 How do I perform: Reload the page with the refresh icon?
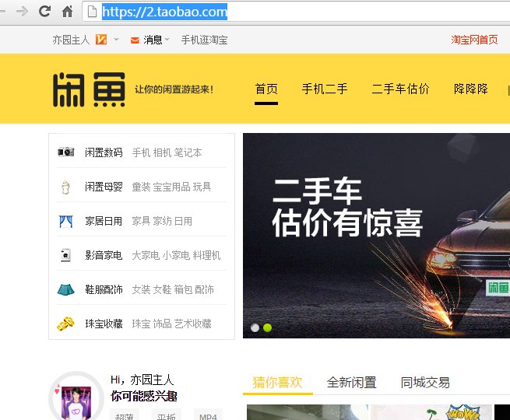tap(44, 12)
